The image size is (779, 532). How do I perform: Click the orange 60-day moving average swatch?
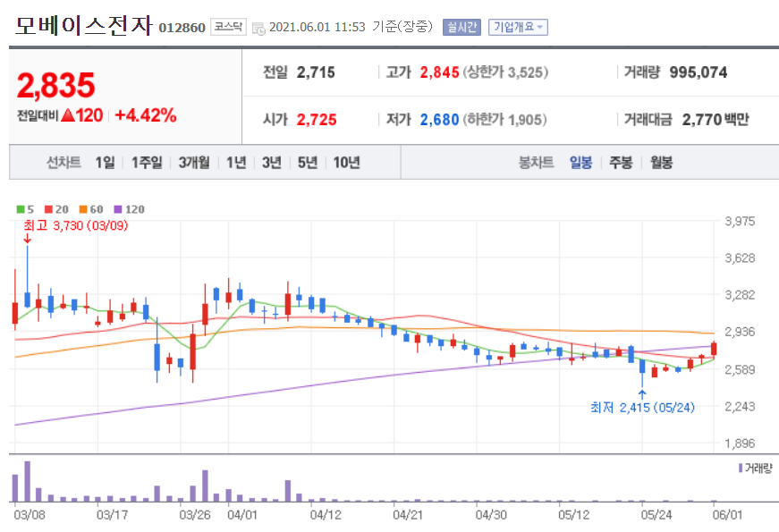click(83, 209)
